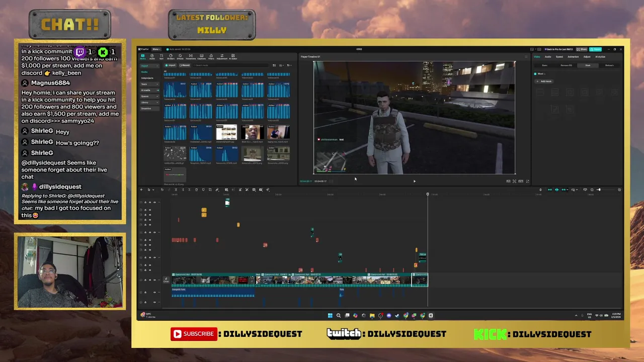The height and width of the screenshot is (362, 644).
Task: Click the Share button
Action: (x=582, y=49)
